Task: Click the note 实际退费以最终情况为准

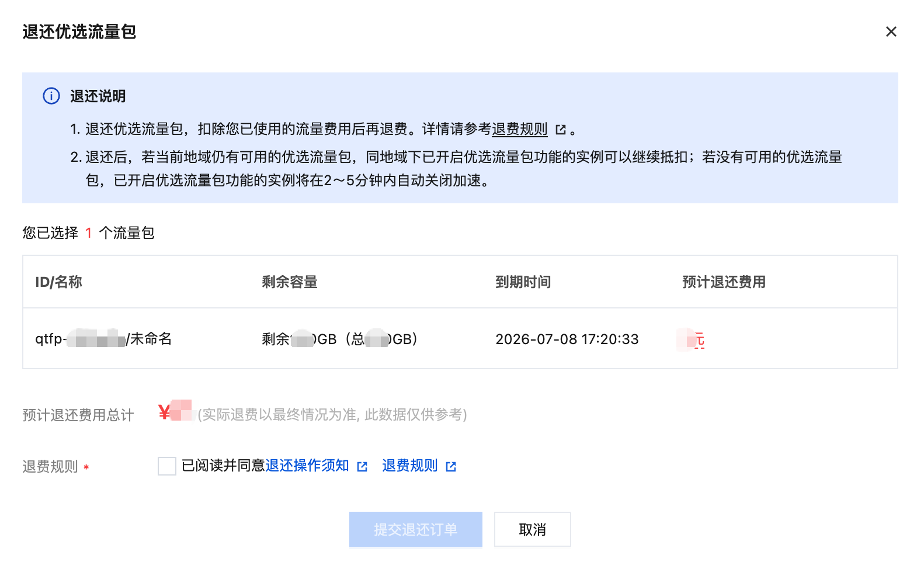Action: (x=332, y=415)
